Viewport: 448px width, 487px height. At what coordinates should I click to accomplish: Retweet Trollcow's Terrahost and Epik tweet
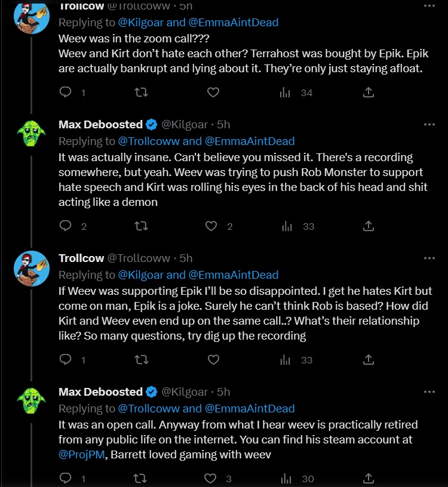coord(142,93)
